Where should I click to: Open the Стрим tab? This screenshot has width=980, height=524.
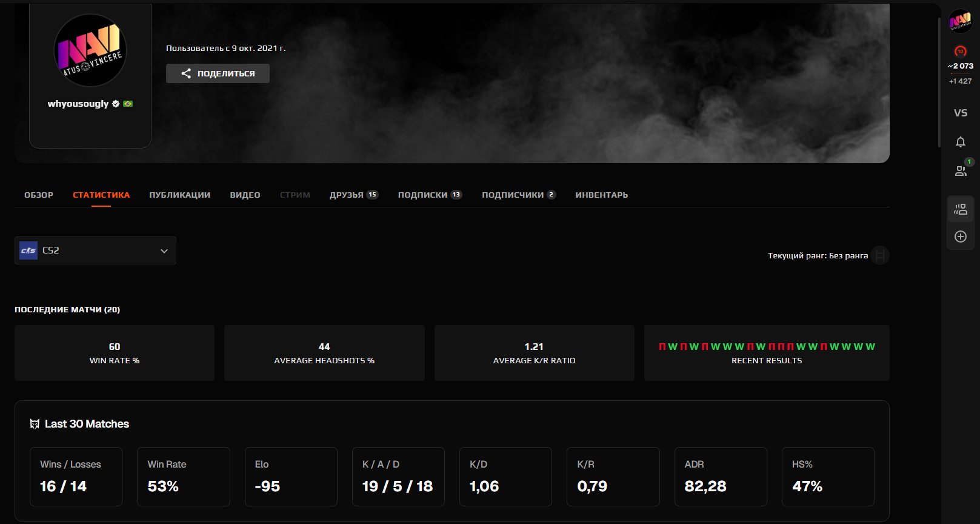[295, 195]
